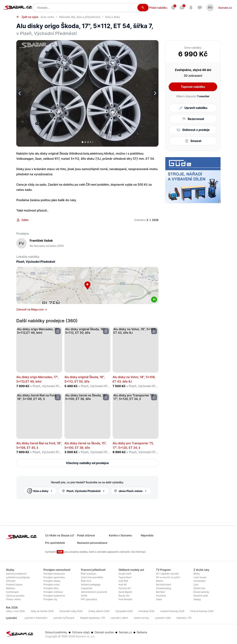This screenshot has height=644, width=237.
Task: Bookmark the Alu disky origo Mercedes listing
Action: 58,331
